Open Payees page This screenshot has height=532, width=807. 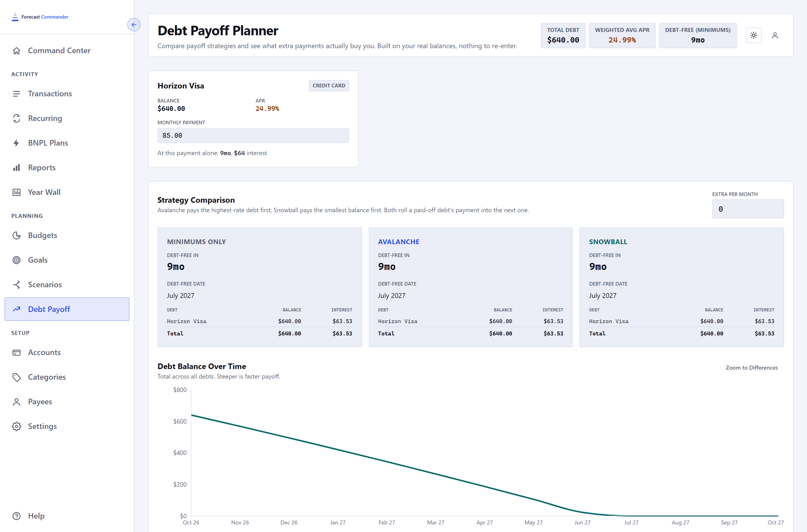67,402
